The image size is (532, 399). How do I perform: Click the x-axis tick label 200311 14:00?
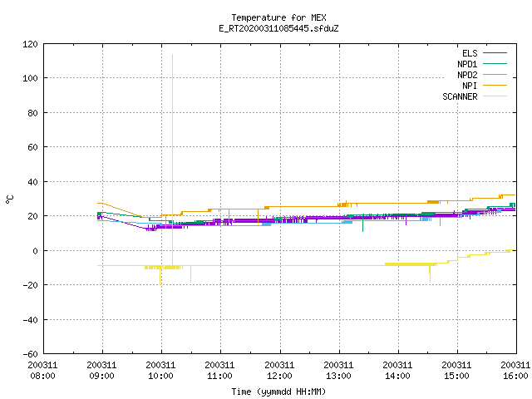click(397, 371)
